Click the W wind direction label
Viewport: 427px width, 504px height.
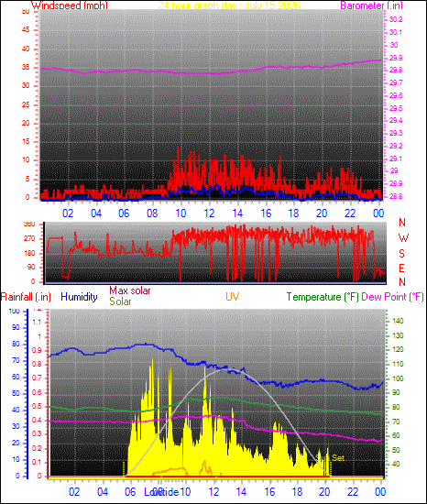pos(403,238)
